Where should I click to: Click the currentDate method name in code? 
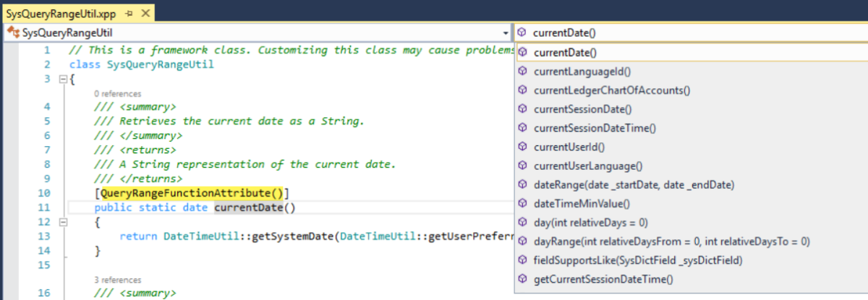[x=249, y=208]
